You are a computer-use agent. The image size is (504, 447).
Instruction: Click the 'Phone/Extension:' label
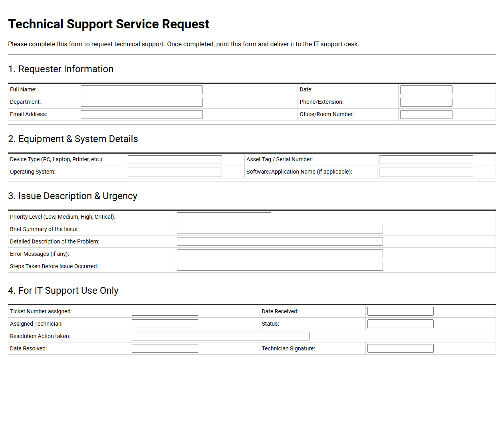tap(321, 102)
